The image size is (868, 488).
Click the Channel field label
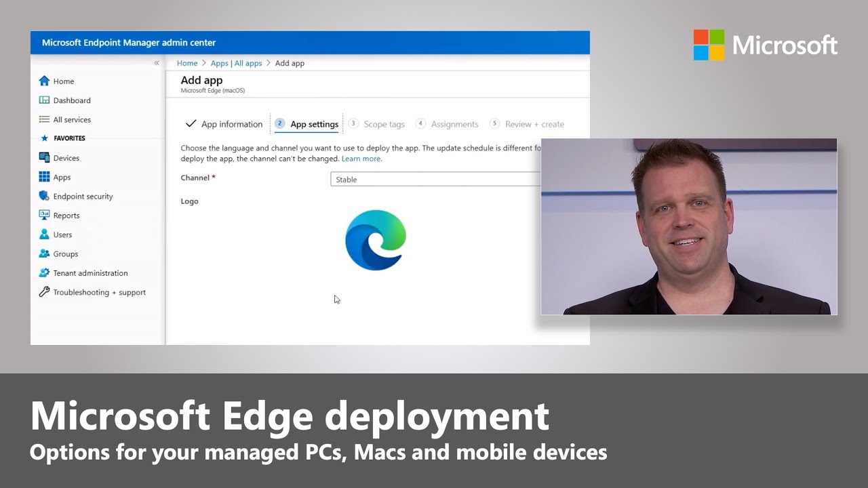click(x=197, y=178)
